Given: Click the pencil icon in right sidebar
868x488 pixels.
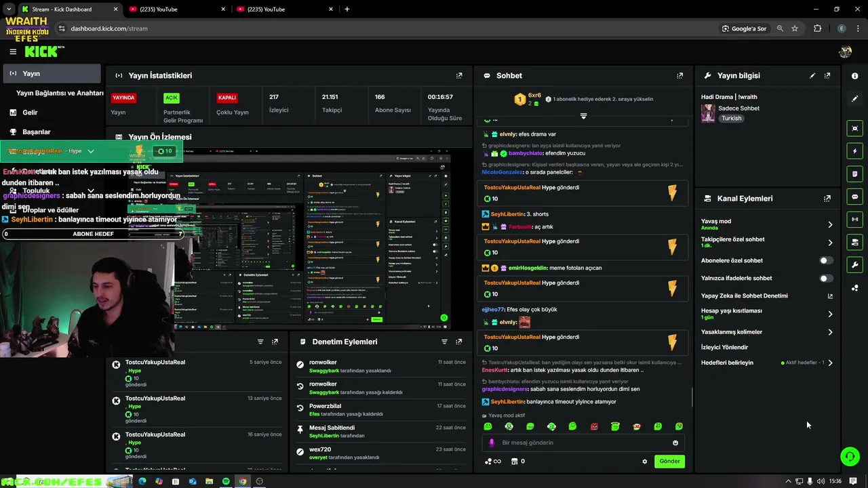Looking at the screenshot, I should coord(854,98).
